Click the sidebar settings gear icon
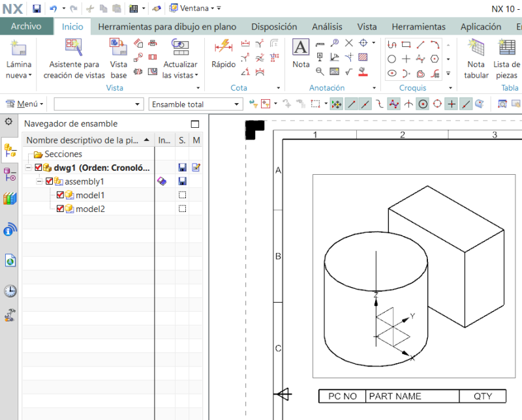 8,121
